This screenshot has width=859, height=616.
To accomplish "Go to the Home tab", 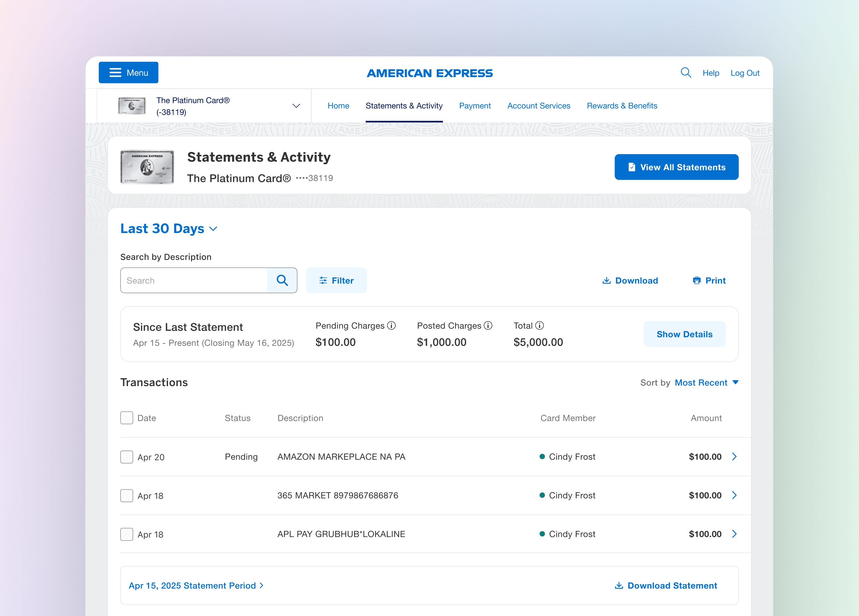I will [x=338, y=106].
